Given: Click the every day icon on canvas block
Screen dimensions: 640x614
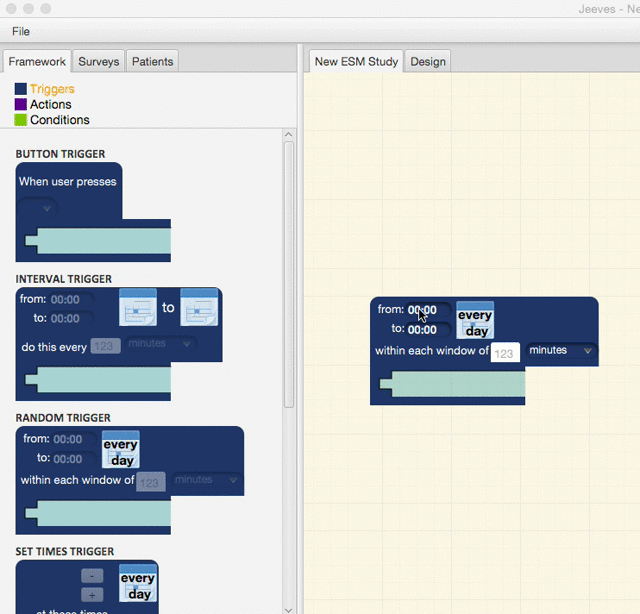Looking at the screenshot, I should [x=475, y=320].
